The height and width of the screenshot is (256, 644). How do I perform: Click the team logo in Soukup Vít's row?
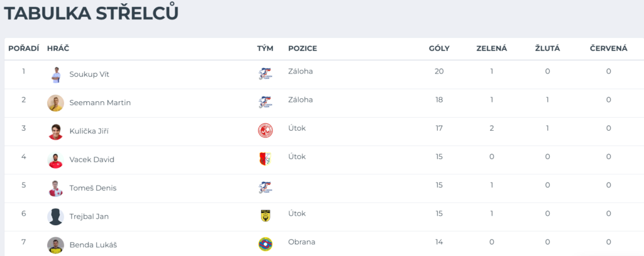pyautogui.click(x=265, y=74)
